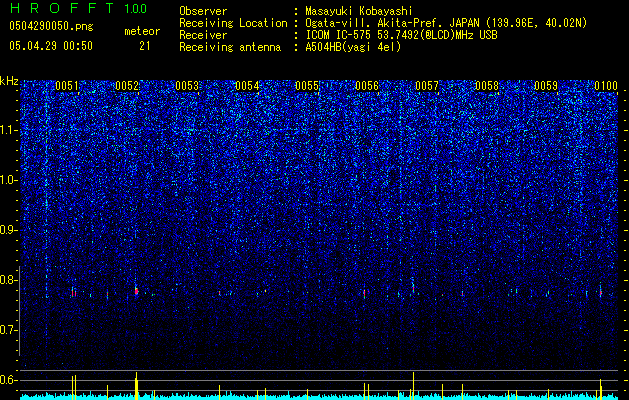Click the kHz axis unit label
This screenshot has height=400, width=629.
(x=9, y=81)
